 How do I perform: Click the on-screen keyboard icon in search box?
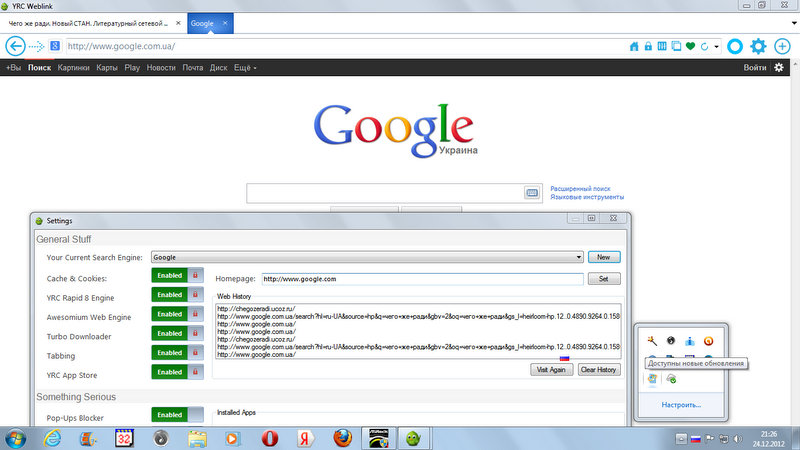[x=532, y=193]
